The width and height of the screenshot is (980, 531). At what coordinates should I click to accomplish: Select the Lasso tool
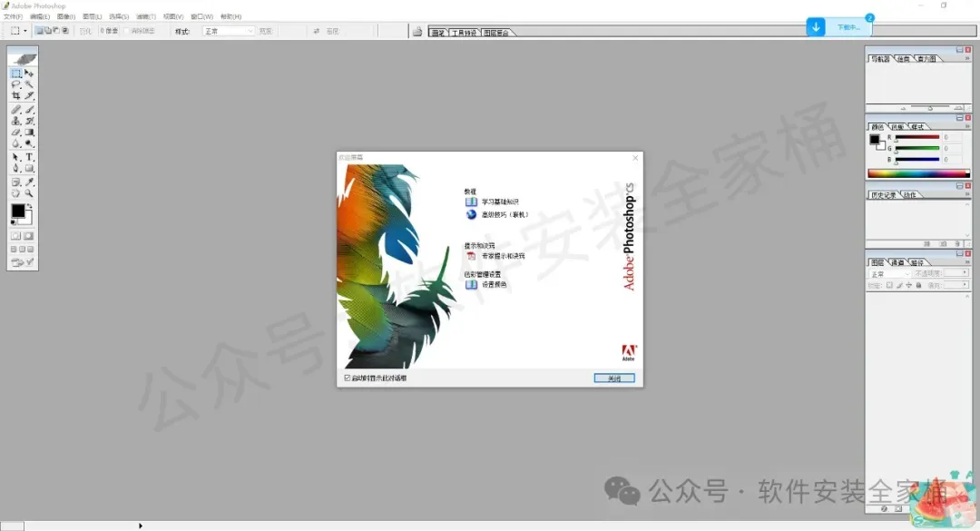(16, 84)
